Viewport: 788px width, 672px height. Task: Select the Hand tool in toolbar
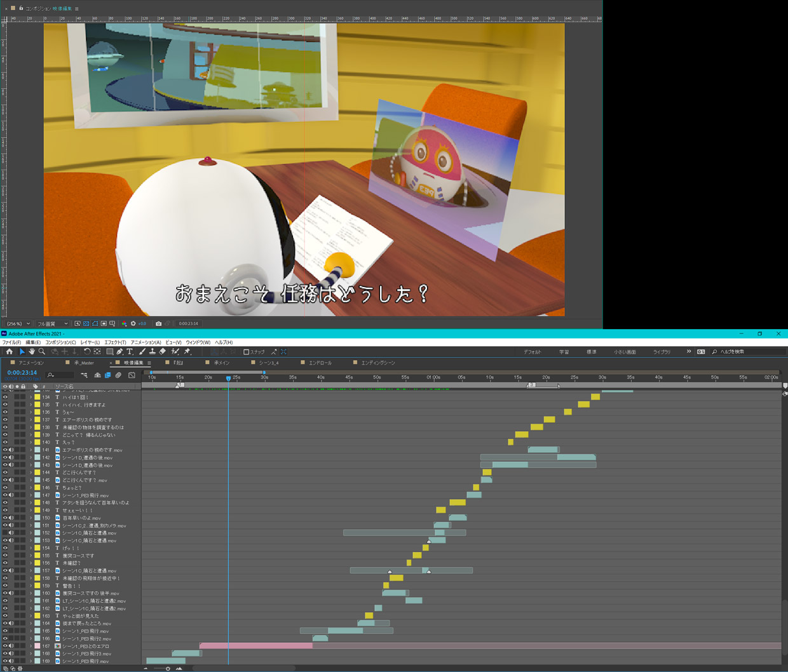(32, 351)
